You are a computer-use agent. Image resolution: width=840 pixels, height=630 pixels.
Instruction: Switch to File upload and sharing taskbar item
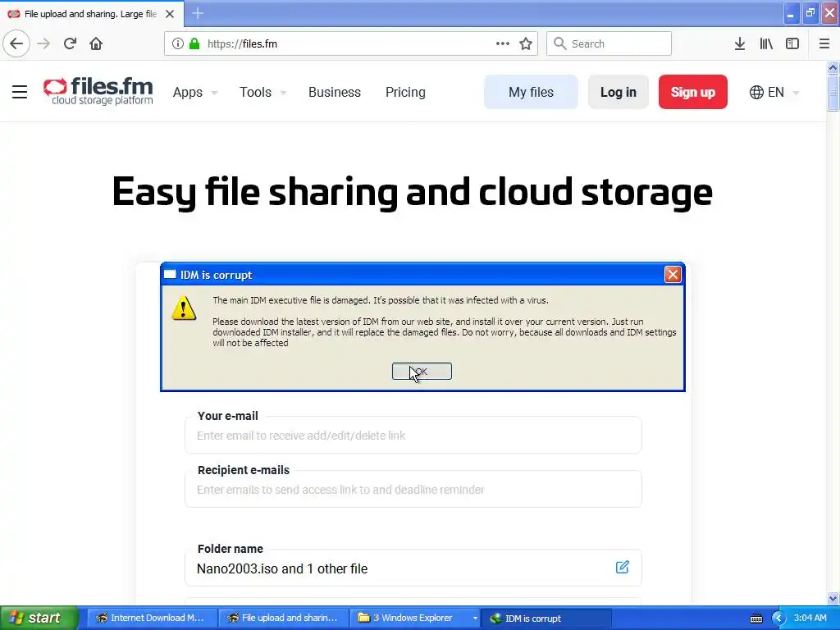(283, 619)
